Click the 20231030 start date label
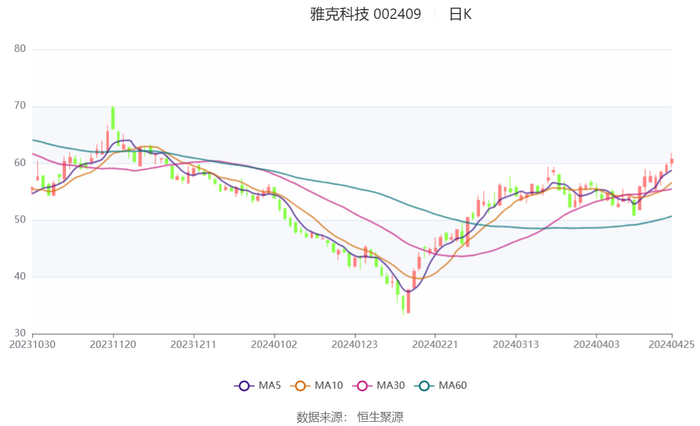The image size is (700, 426). (x=34, y=343)
